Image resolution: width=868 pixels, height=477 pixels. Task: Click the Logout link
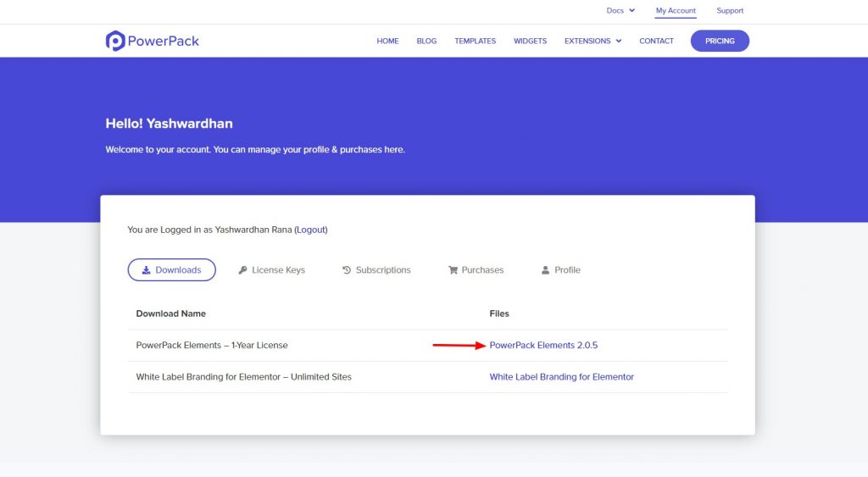[310, 230]
